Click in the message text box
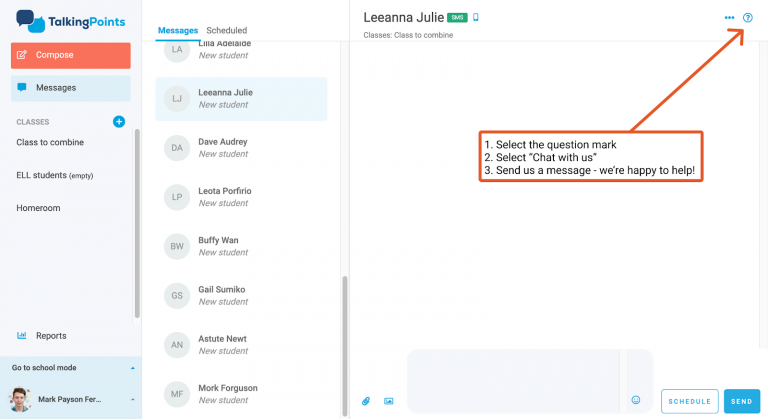Screen dimensions: 768x419 513,381
